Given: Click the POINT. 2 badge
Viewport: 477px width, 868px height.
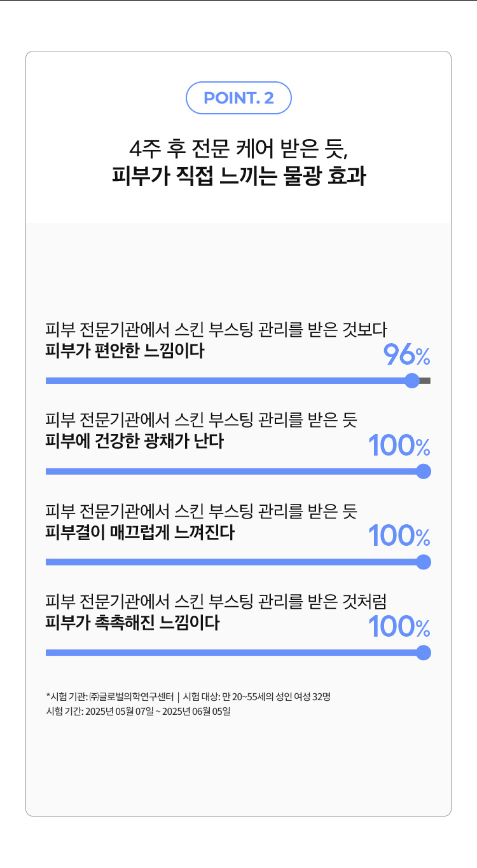Looking at the screenshot, I should coord(238,98).
